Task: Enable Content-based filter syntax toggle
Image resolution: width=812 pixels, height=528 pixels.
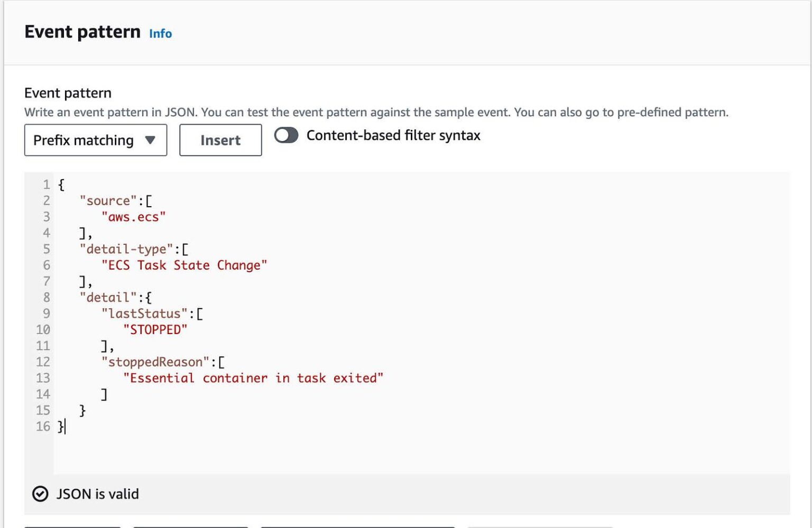Action: 286,135
